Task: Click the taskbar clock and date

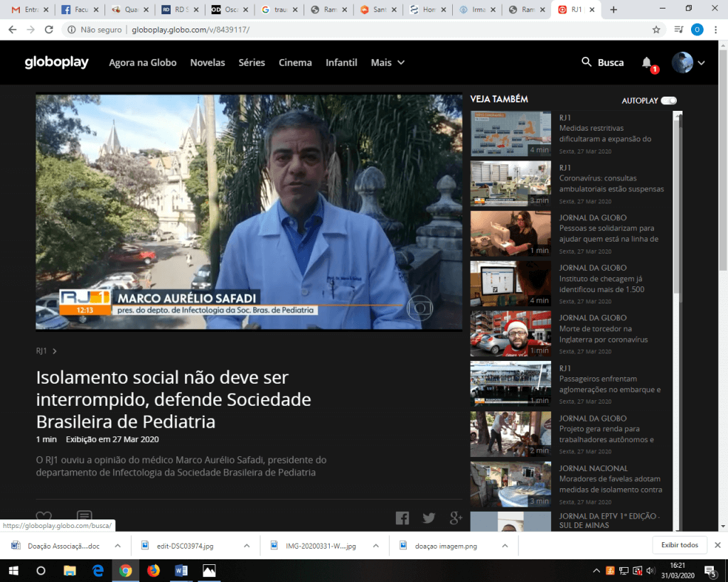Action: point(678,571)
